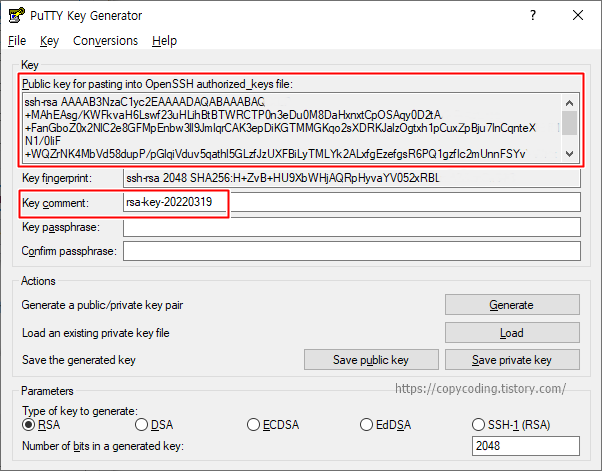Click Save public key button
602x471 pixels.
[x=371, y=360]
